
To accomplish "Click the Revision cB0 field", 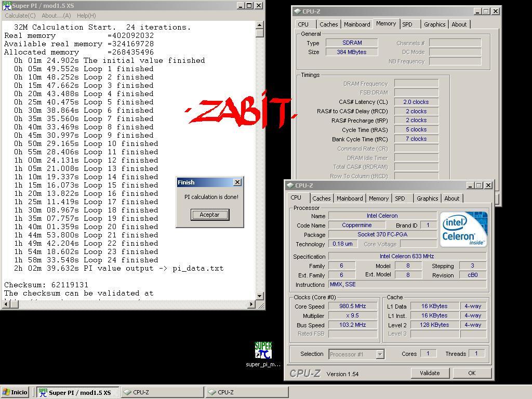I will (x=473, y=275).
